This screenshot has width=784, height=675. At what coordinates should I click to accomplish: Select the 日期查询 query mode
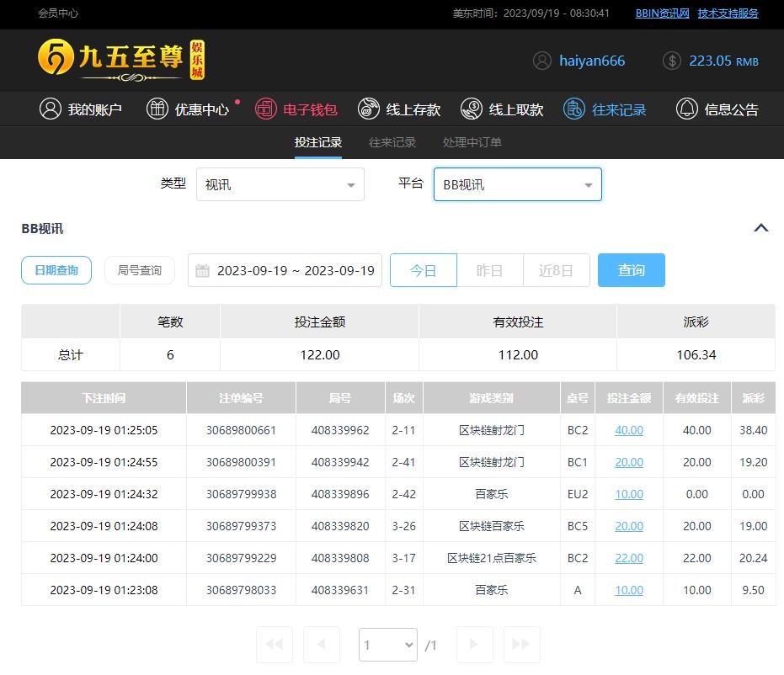56,270
